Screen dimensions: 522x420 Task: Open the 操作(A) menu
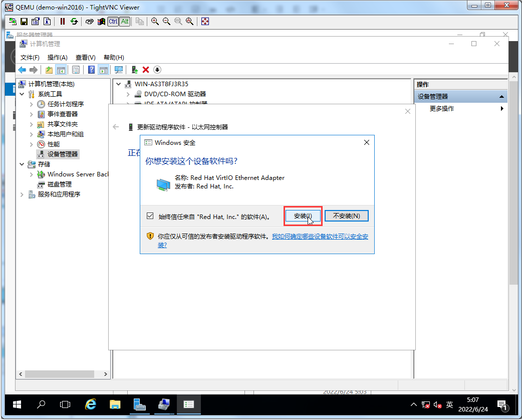57,58
